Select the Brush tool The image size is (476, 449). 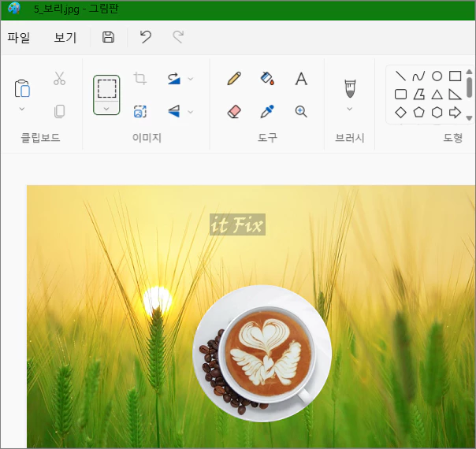[350, 88]
